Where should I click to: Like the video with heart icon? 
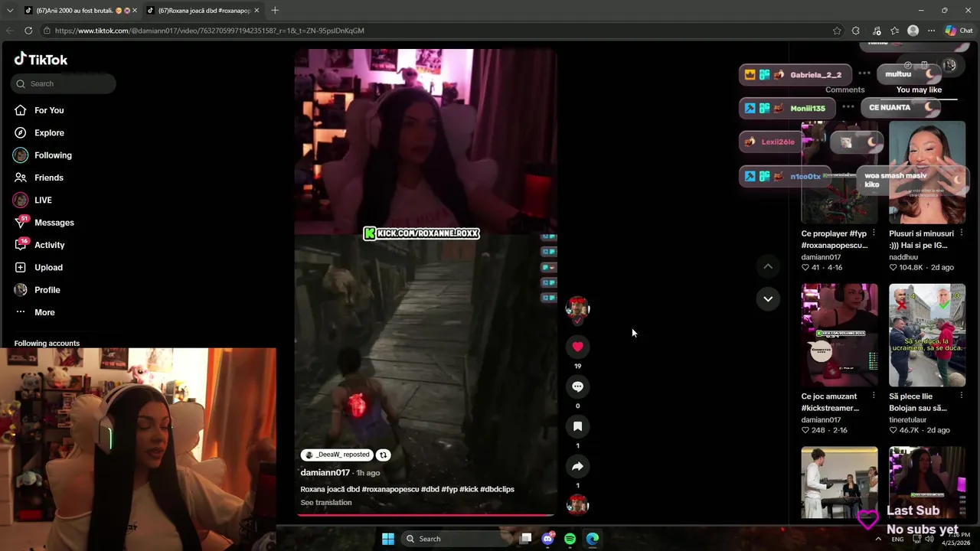[x=577, y=347]
